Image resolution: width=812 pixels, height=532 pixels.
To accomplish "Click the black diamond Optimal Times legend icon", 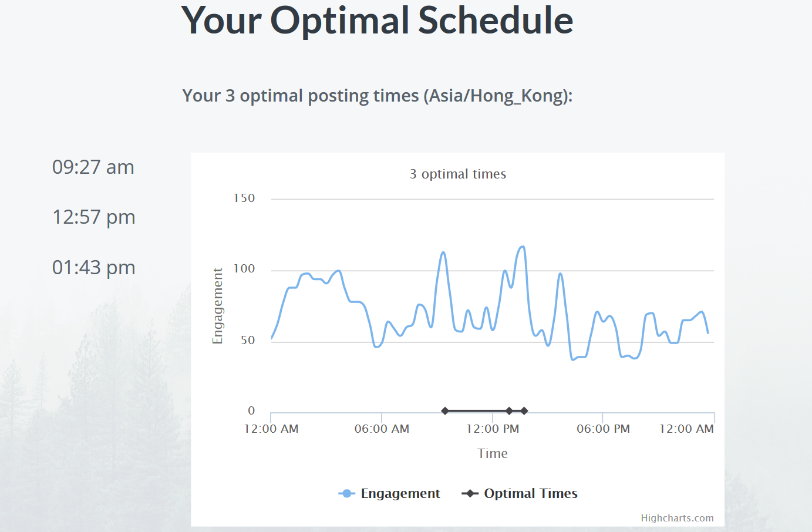I will click(470, 493).
